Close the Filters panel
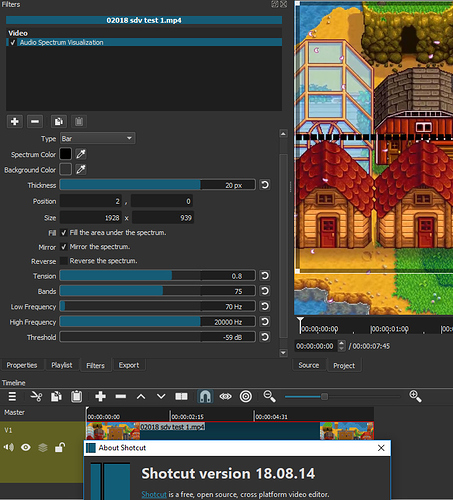Viewport: 453px width, 500px height. point(284,4)
